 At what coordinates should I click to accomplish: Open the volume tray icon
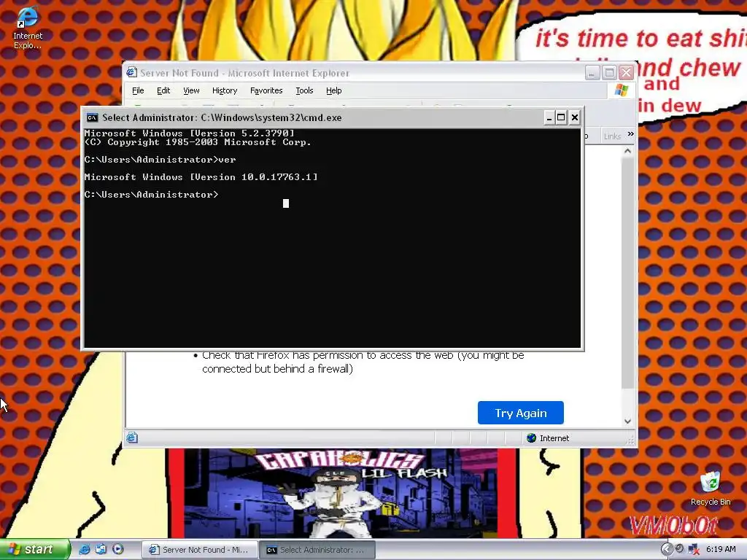(x=680, y=549)
